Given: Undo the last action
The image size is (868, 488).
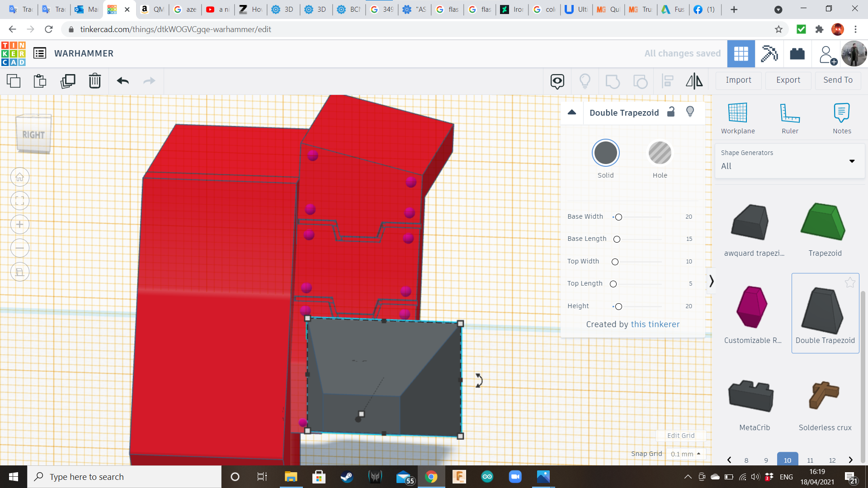Looking at the screenshot, I should pyautogui.click(x=123, y=81).
